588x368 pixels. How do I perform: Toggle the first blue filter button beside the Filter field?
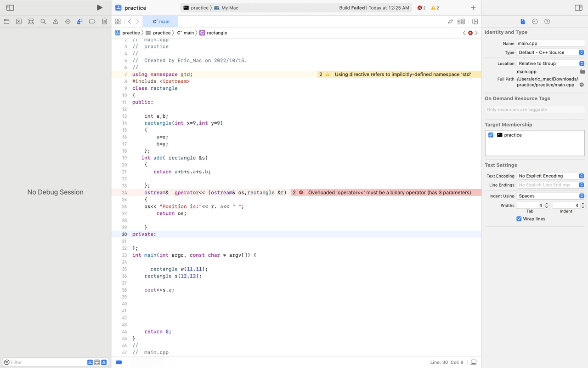pos(90,362)
